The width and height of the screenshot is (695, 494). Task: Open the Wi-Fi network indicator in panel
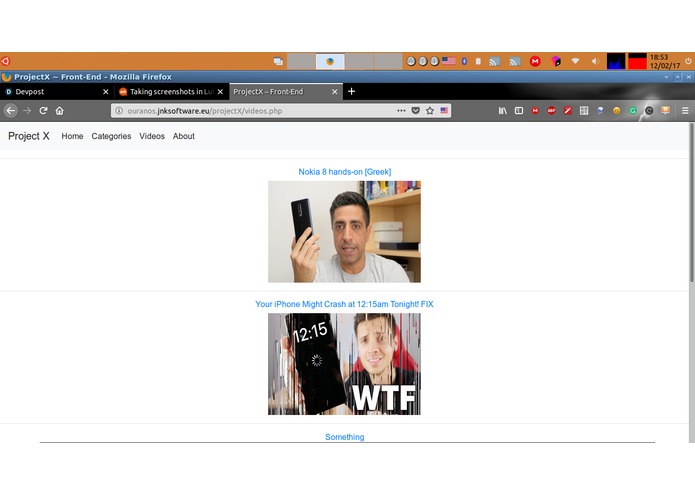pyautogui.click(x=575, y=61)
